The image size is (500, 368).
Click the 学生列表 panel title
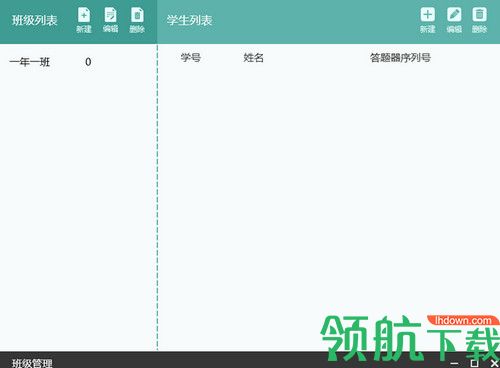click(x=189, y=20)
